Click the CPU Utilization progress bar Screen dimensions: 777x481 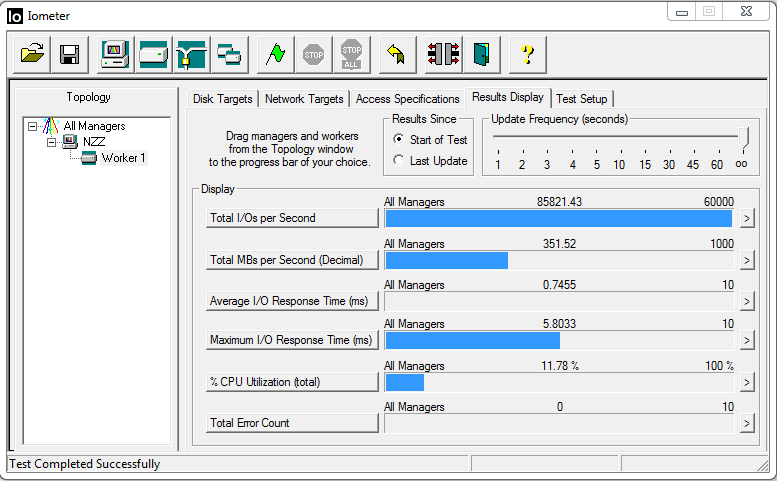(x=404, y=382)
